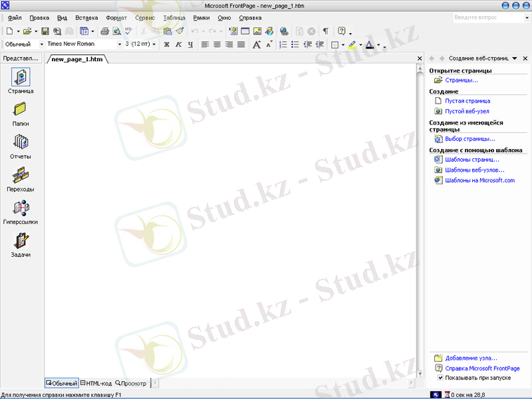This screenshot has height=399, width=532.
Task: Click the Save icon in the toolbar
Action: point(45,31)
